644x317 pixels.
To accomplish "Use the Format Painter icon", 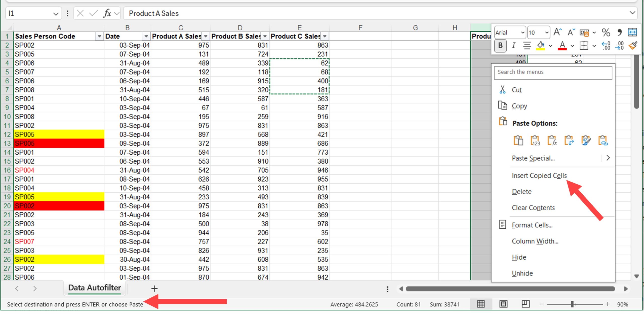I will pyautogui.click(x=633, y=46).
